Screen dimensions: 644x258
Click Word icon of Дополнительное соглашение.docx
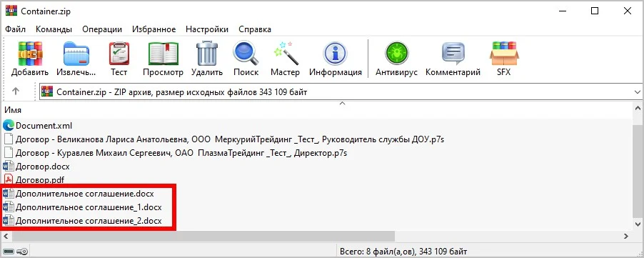tap(9, 193)
